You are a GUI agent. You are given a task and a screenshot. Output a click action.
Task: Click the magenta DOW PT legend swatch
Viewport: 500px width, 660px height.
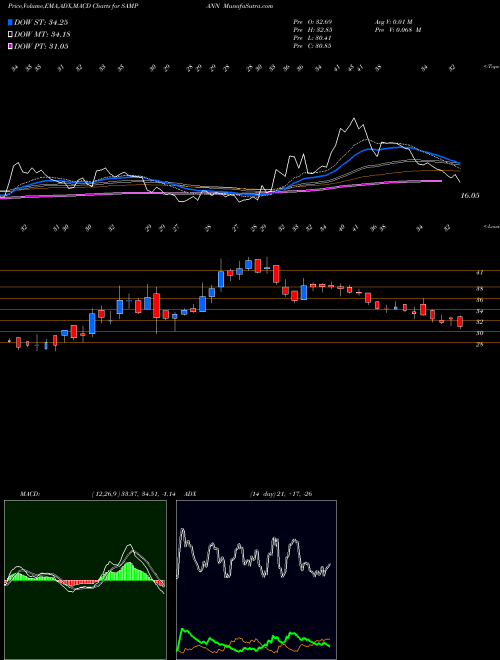pos(10,46)
